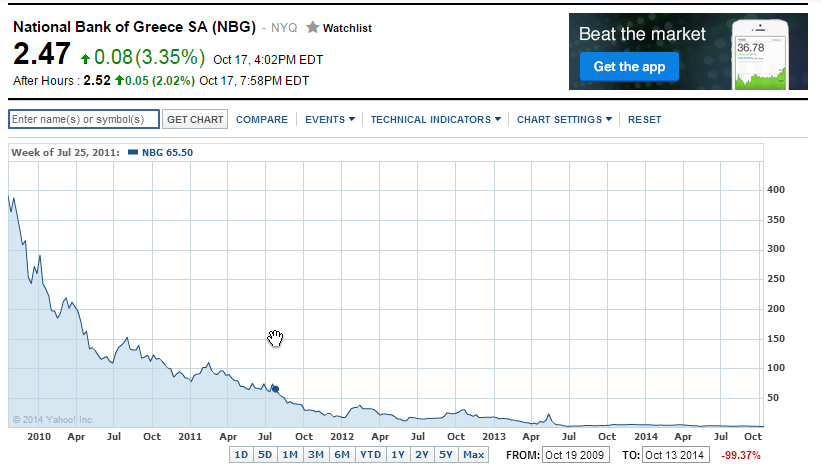Click the -99.37% change value

pos(740,455)
